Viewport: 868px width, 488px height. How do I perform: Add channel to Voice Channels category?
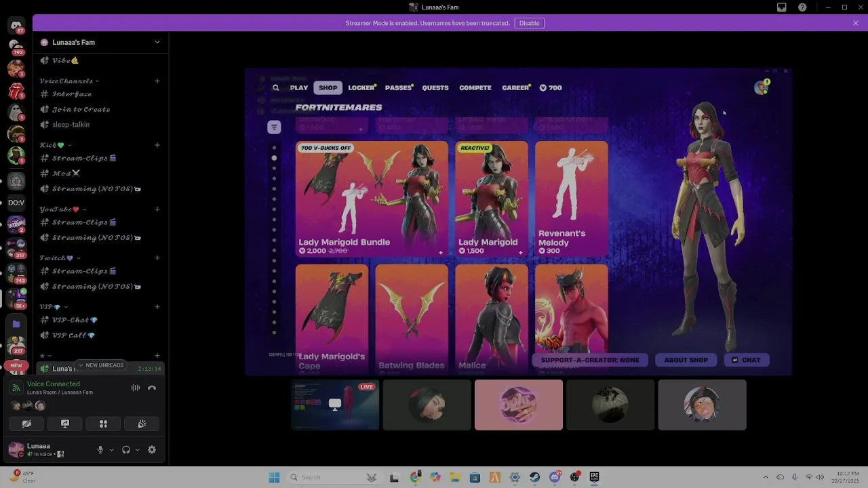click(x=157, y=81)
